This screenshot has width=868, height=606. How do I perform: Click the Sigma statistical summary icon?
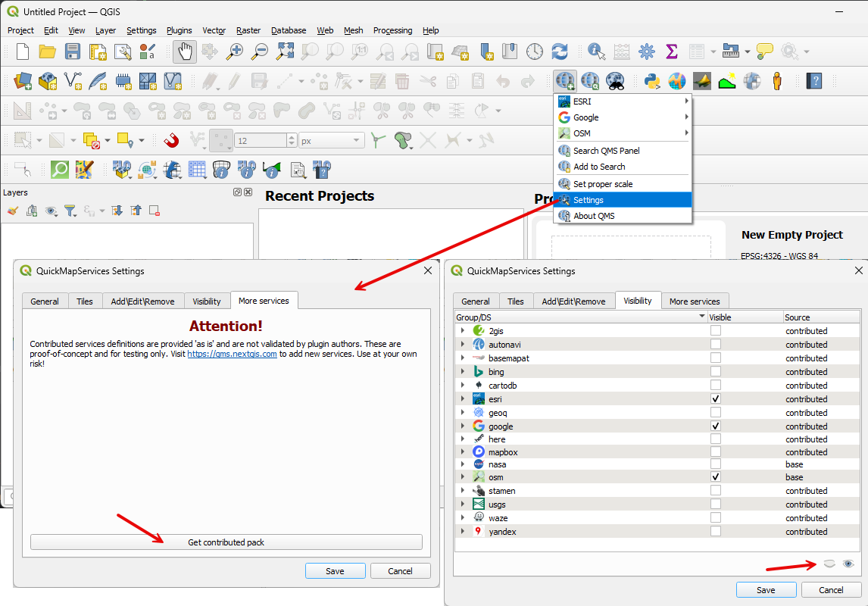(x=671, y=52)
